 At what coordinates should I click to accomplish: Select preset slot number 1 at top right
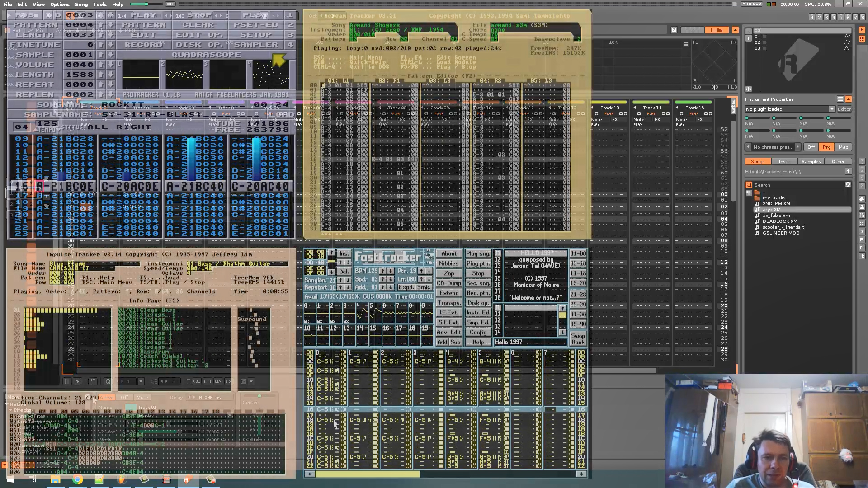pyautogui.click(x=812, y=17)
